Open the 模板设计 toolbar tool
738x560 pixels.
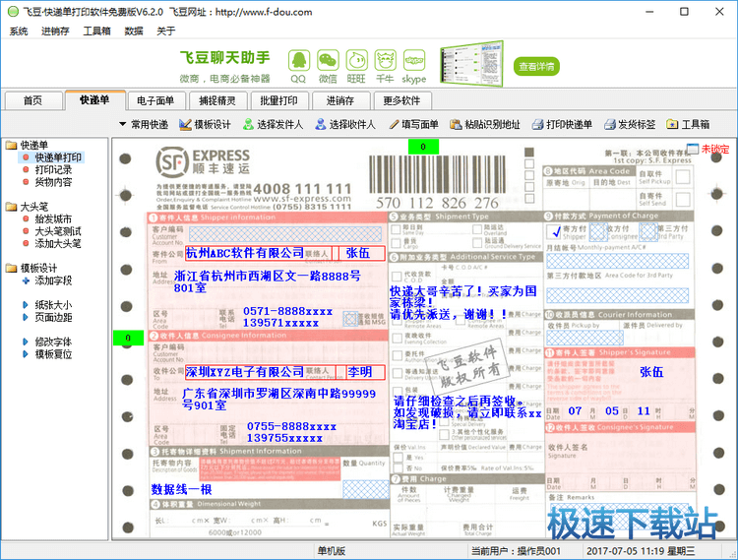click(x=206, y=124)
